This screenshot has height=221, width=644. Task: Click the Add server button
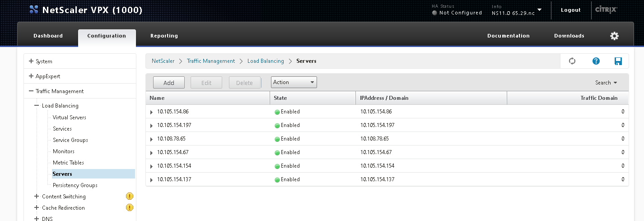[x=169, y=83]
